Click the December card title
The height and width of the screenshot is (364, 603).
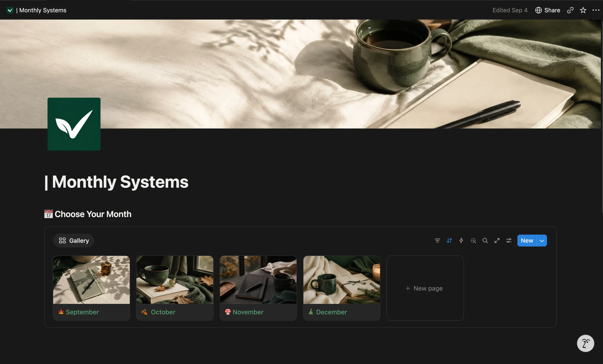[x=332, y=312]
